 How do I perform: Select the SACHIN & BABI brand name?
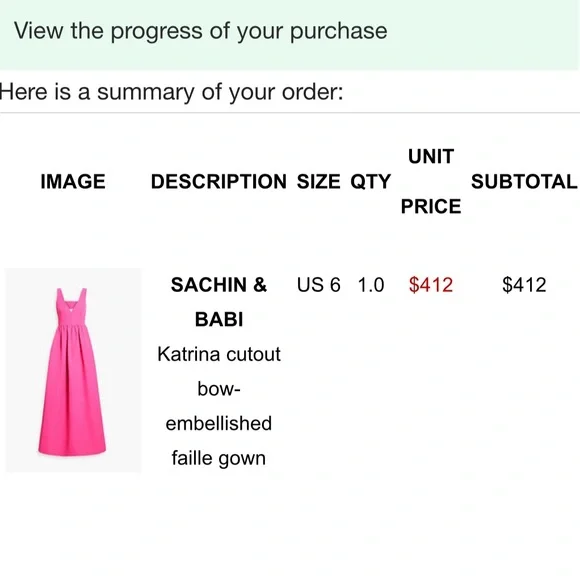pos(219,302)
